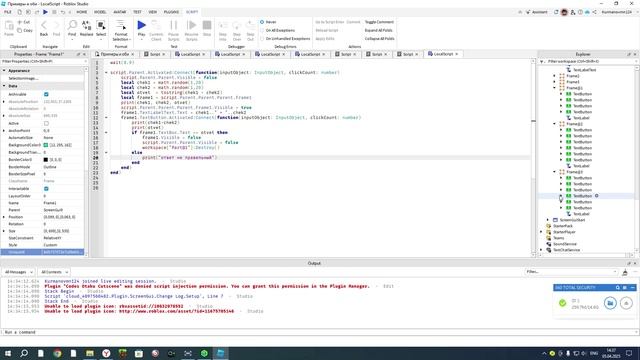Expand the Size property
Image resolution: width=640 pixels, height=360 pixels.
(x=4, y=231)
